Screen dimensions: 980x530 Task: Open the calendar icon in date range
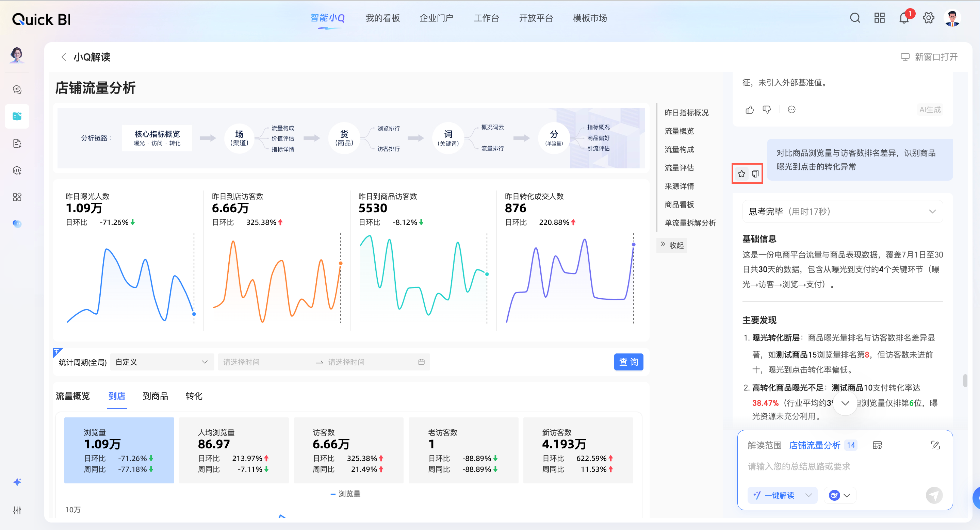(x=421, y=362)
